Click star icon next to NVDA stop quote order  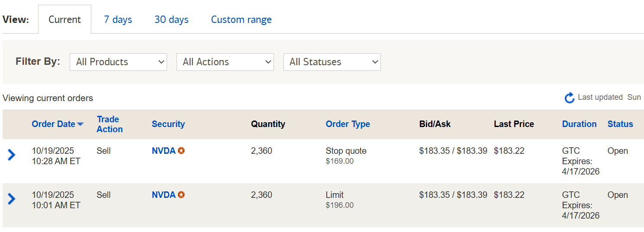(181, 151)
